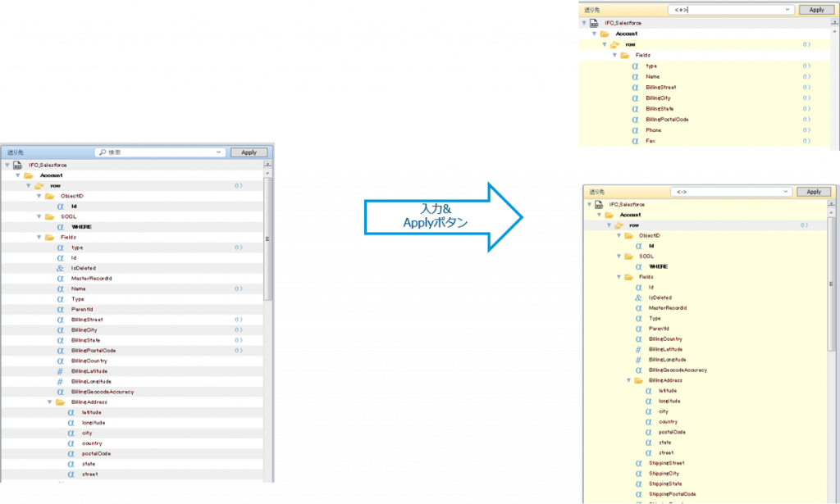Select MasterRecordId in the left tree

point(91,279)
